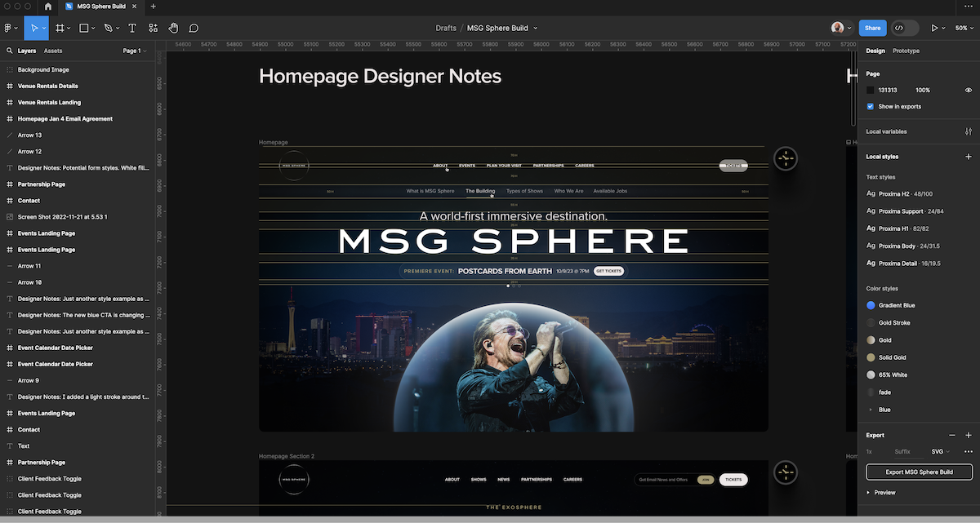Search the layers panel
Viewport: 980px width, 523px height.
(9, 51)
